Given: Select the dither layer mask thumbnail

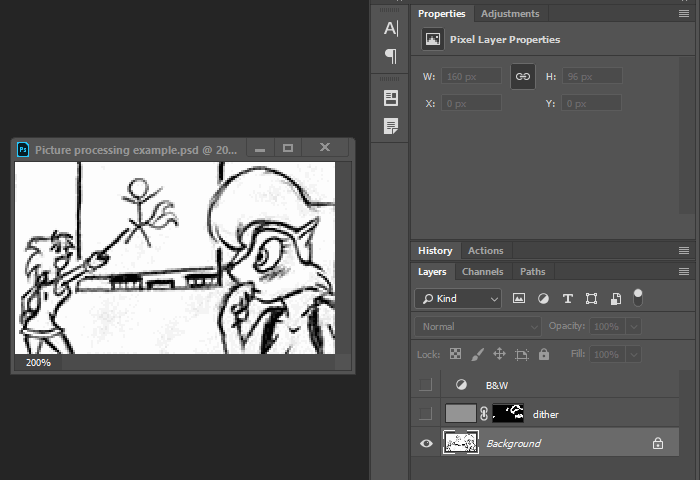Looking at the screenshot, I should [x=509, y=413].
